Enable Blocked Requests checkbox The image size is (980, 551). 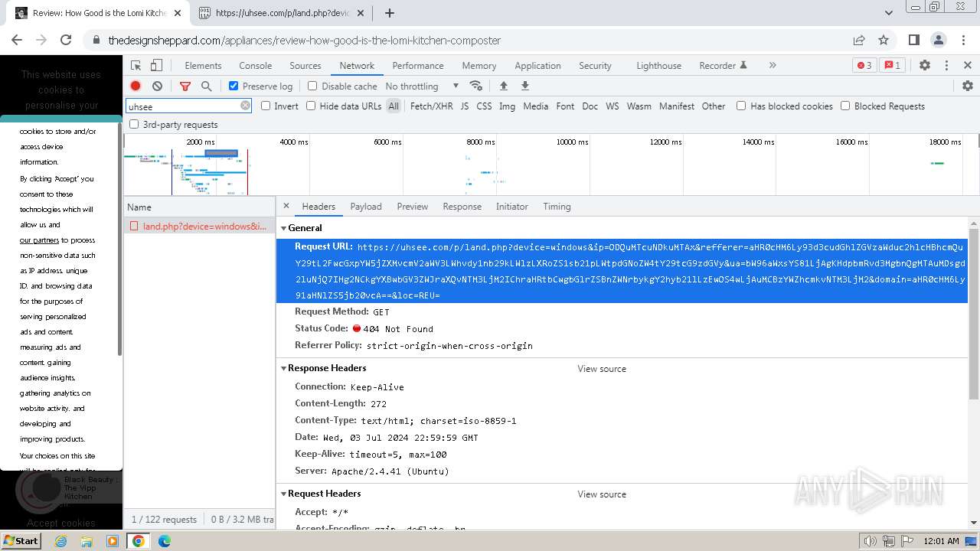(x=845, y=106)
